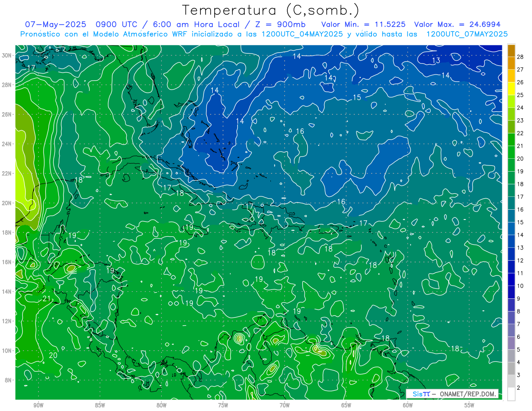Click legend value 28 on the color bar

(520, 57)
